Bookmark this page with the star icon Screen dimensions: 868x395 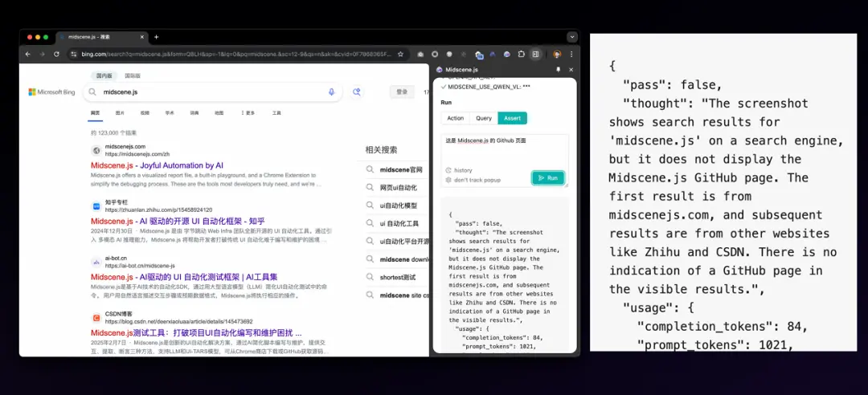coord(400,55)
